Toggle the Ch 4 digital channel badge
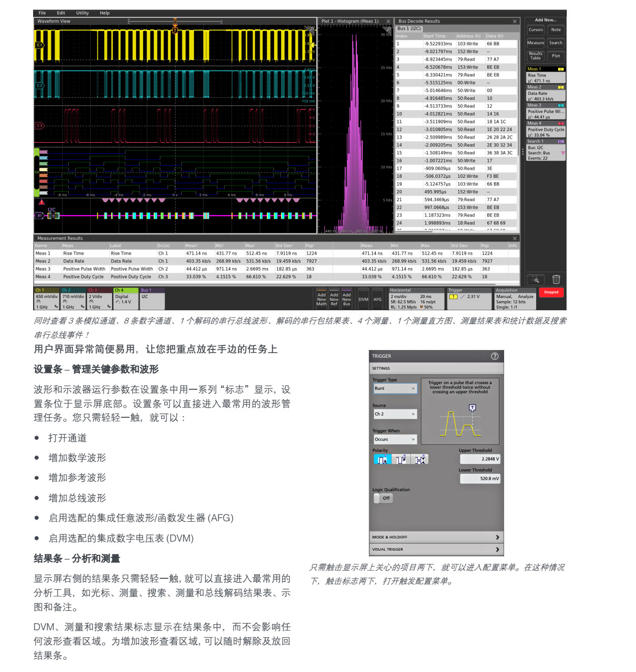Screen dimensions: 636x672 coord(125,299)
